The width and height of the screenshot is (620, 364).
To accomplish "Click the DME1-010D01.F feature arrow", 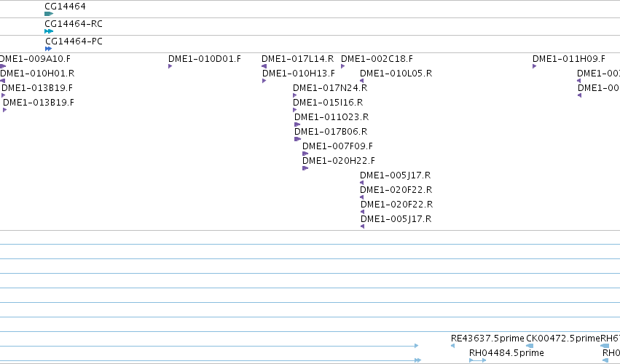I will 170,66.
